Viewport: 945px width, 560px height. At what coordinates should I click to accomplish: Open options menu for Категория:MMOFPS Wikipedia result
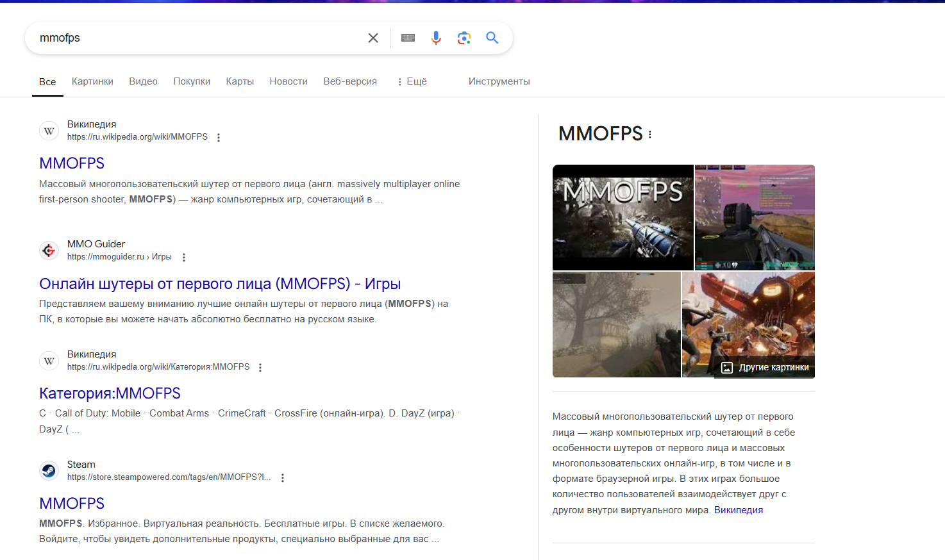(x=260, y=368)
